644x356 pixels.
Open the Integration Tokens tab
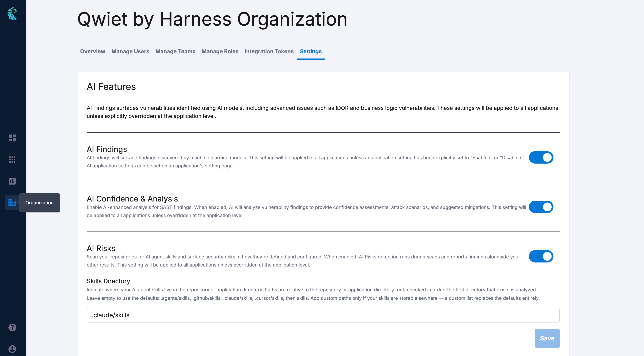click(x=269, y=51)
